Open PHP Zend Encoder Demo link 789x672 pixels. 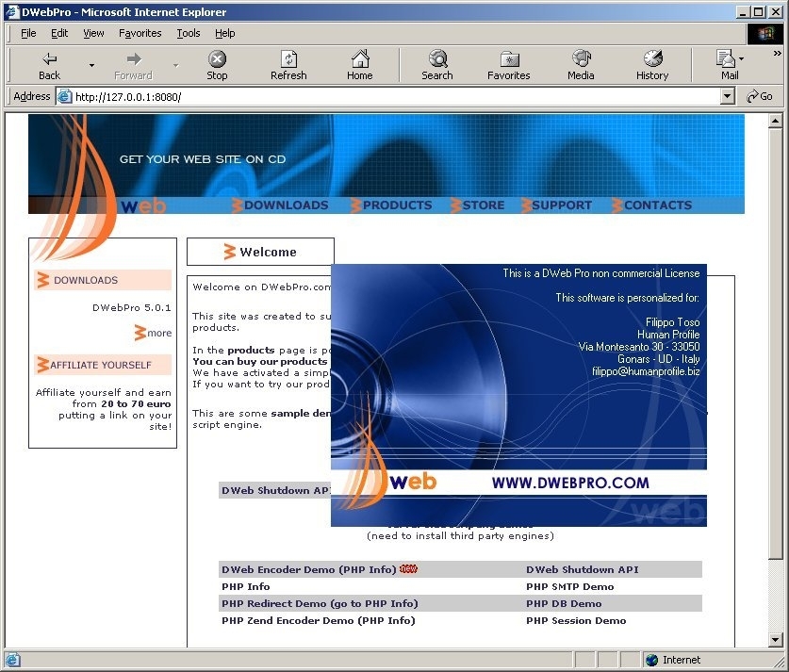[318, 621]
